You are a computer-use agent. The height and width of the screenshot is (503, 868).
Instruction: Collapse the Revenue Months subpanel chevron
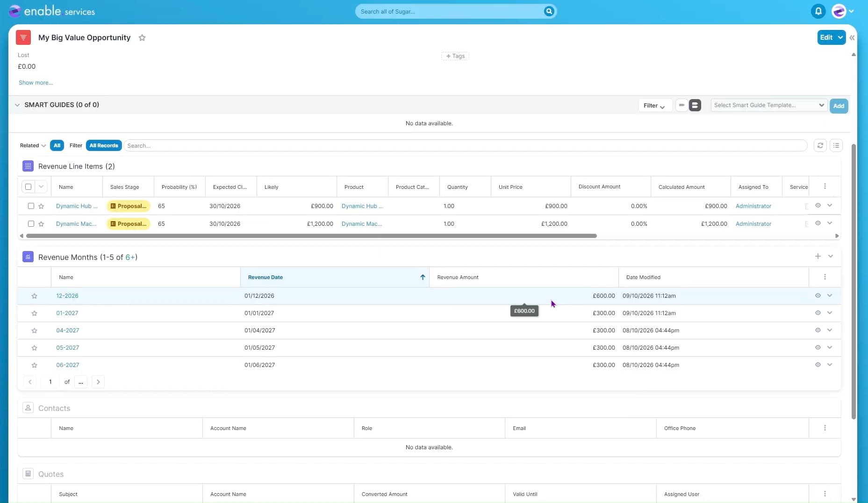(831, 256)
